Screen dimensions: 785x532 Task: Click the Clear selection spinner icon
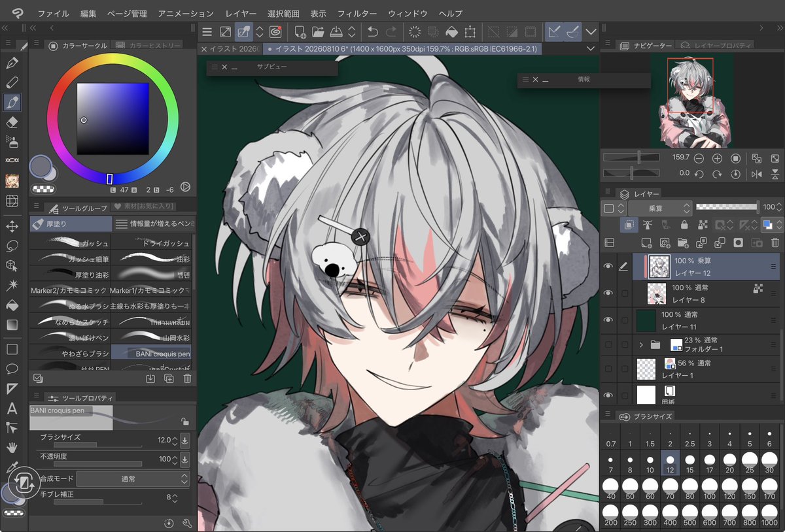(414, 31)
